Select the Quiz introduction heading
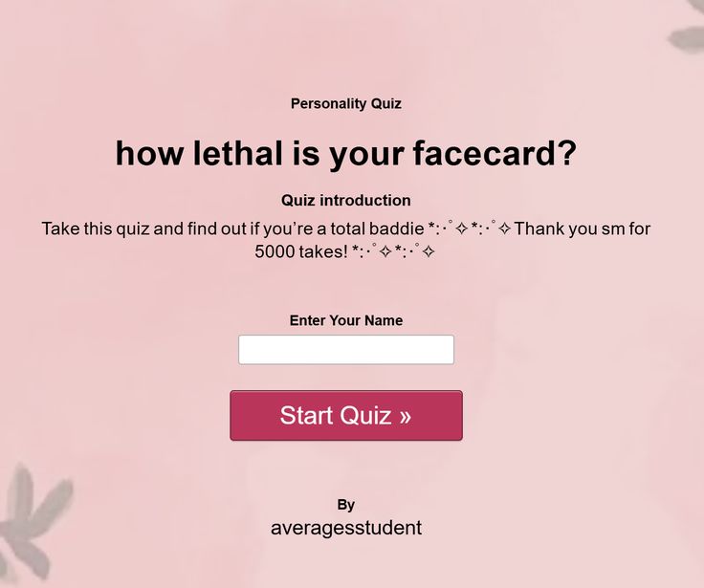 coord(345,201)
